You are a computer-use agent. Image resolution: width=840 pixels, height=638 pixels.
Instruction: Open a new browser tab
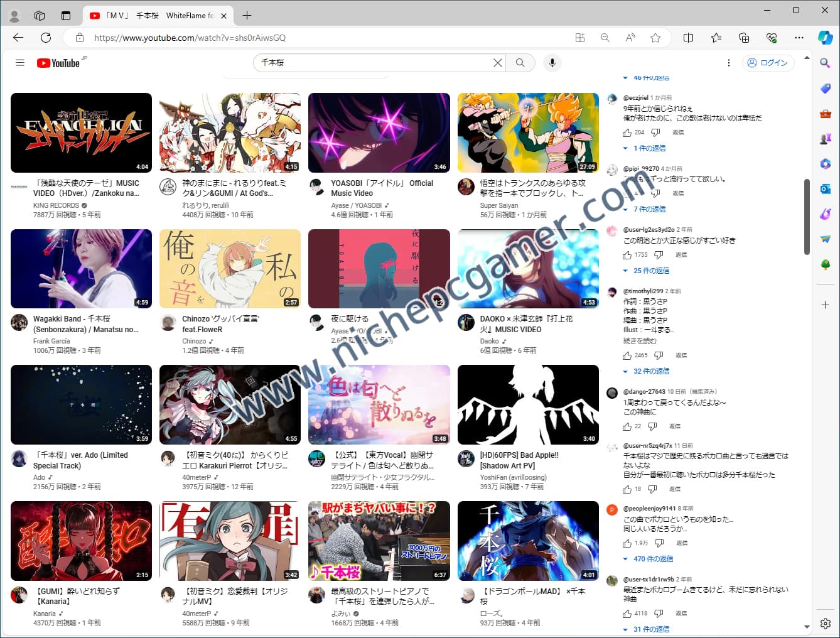pos(247,16)
